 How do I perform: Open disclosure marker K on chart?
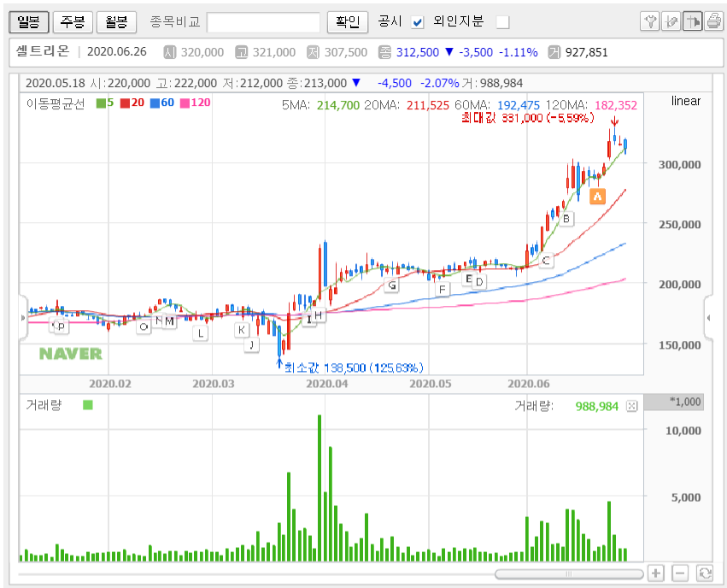[242, 330]
